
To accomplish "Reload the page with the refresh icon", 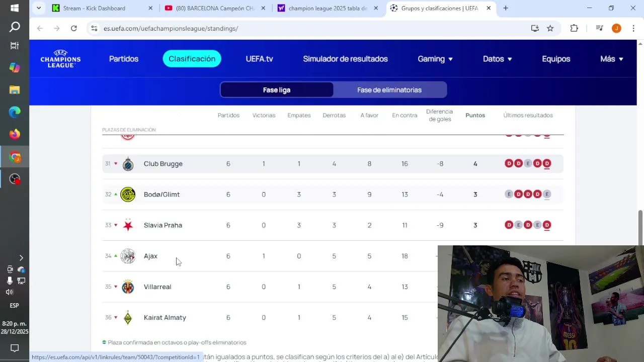I will click(74, 28).
